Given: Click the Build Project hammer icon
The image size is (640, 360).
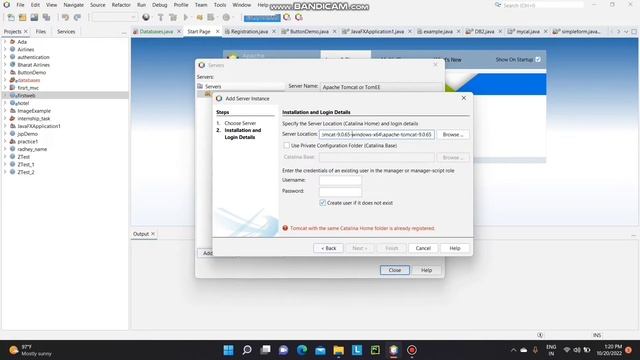Looking at the screenshot, I should pyautogui.click(x=161, y=18).
